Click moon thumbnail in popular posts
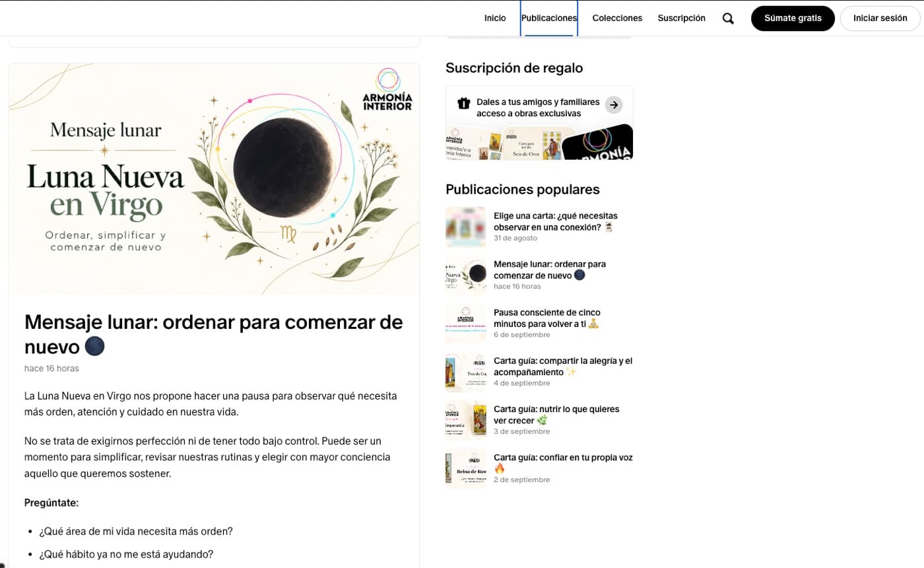The width and height of the screenshot is (924, 568). pyautogui.click(x=466, y=275)
